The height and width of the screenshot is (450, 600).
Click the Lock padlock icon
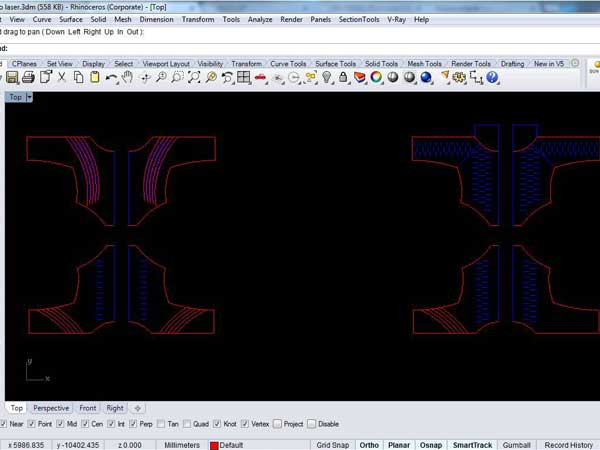(x=343, y=77)
